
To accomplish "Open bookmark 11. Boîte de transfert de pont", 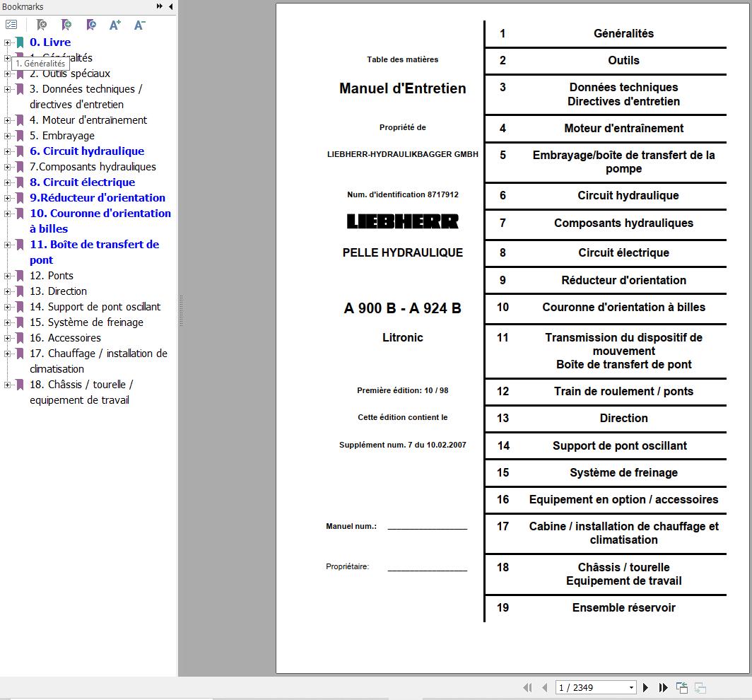I will pos(95,252).
